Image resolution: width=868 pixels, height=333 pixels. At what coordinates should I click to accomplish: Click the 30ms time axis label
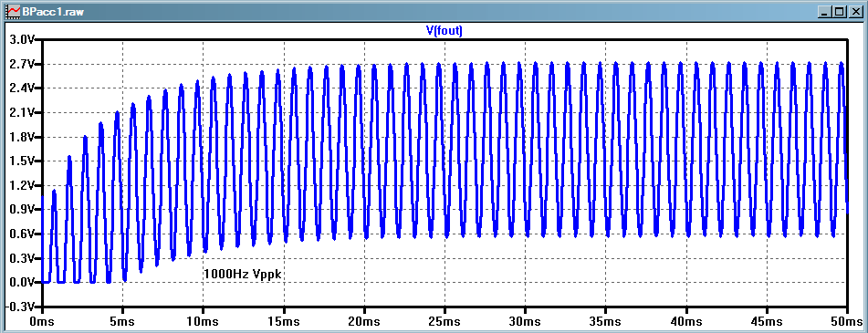[x=526, y=321]
